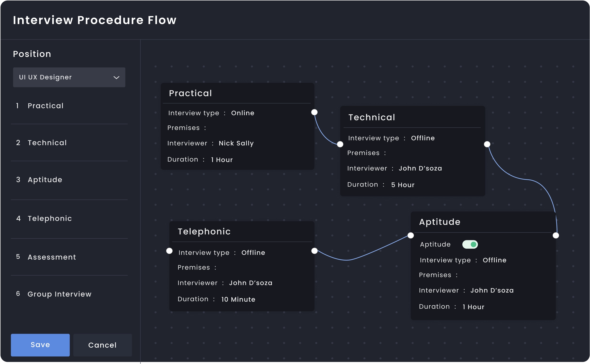
Task: Click the Aptitude card's left connector dot
Action: click(x=410, y=236)
